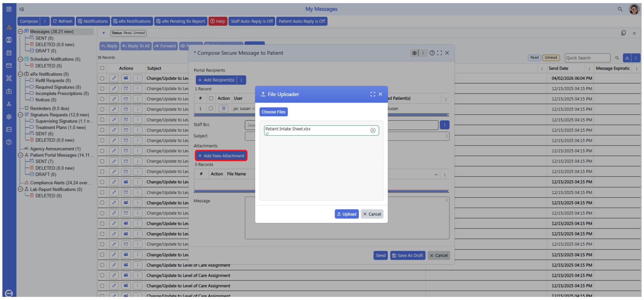Check the select-all box in messages table

[x=102, y=68]
